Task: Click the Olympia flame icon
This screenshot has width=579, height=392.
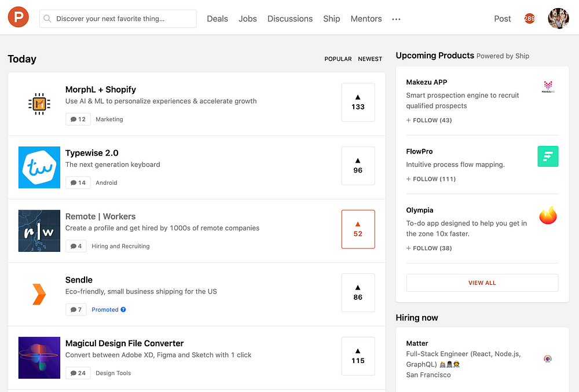Action: pyautogui.click(x=548, y=215)
